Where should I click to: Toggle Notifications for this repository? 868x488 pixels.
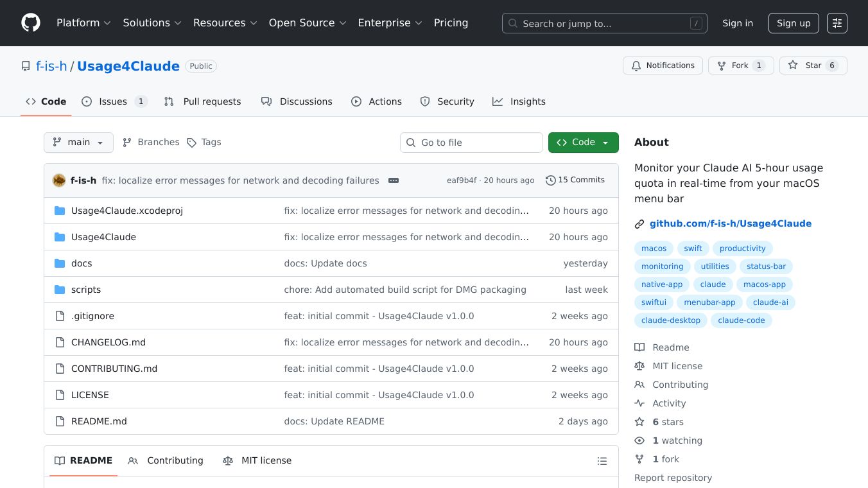663,65
